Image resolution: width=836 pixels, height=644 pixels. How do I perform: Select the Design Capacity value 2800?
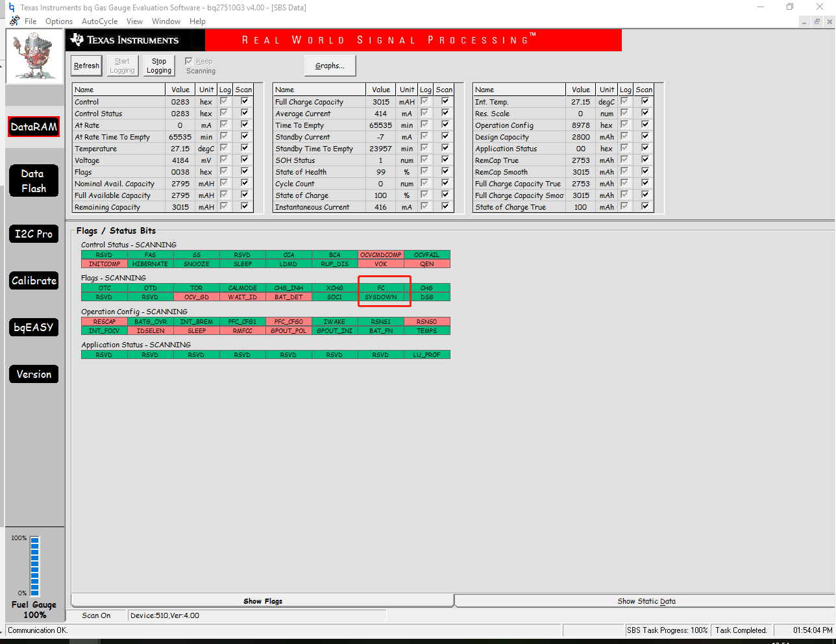(x=581, y=137)
